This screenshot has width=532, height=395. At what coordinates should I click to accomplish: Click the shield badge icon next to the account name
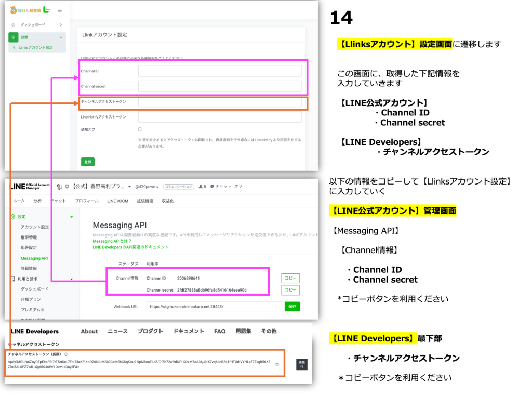[x=67, y=186]
